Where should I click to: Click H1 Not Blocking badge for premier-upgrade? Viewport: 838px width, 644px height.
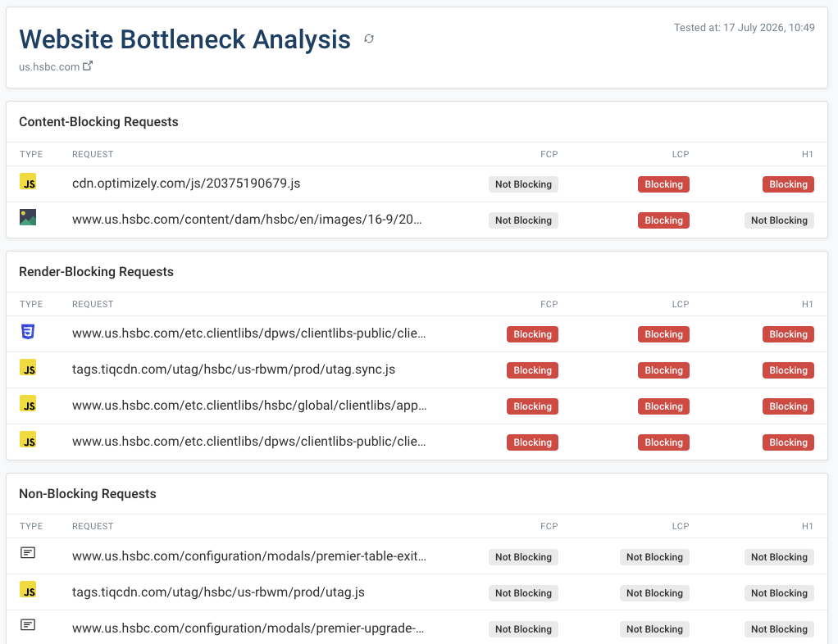coord(779,629)
